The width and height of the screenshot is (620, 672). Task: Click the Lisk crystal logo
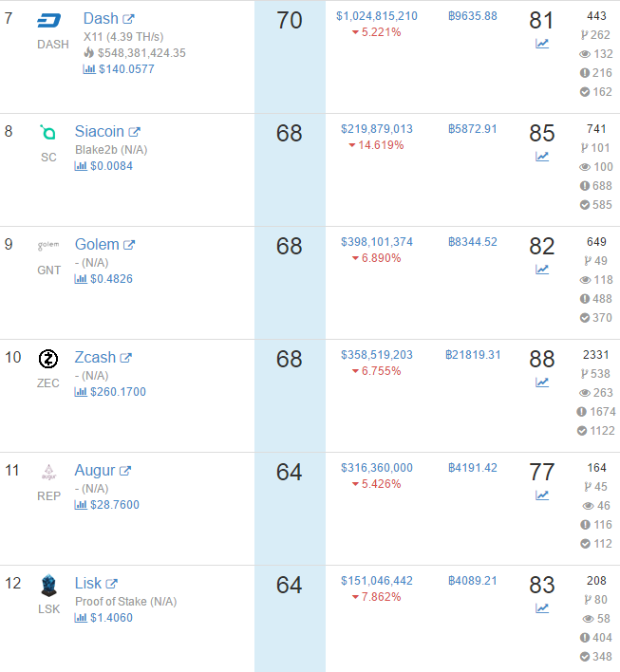48,586
